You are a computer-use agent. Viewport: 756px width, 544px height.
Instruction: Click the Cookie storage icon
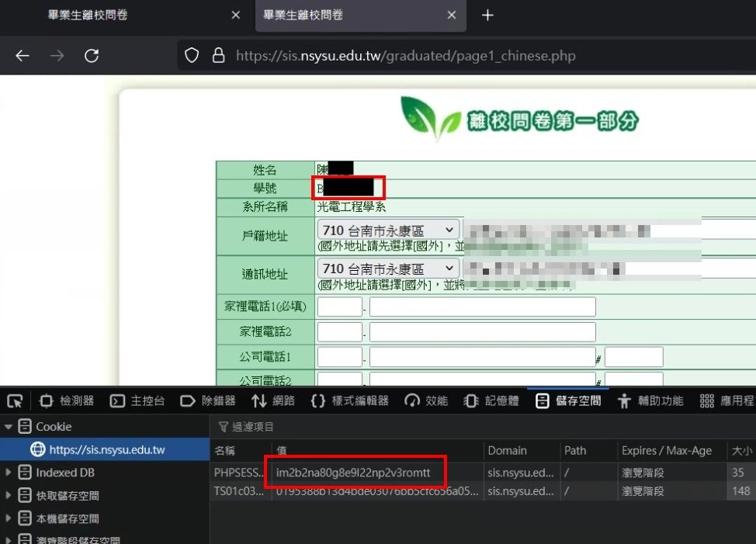pyautogui.click(x=25, y=427)
